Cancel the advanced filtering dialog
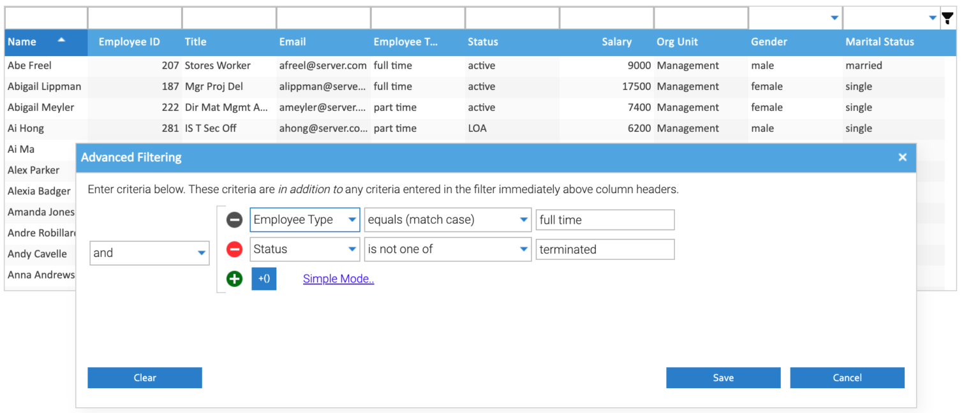Image resolution: width=980 pixels, height=413 pixels. pyautogui.click(x=847, y=378)
